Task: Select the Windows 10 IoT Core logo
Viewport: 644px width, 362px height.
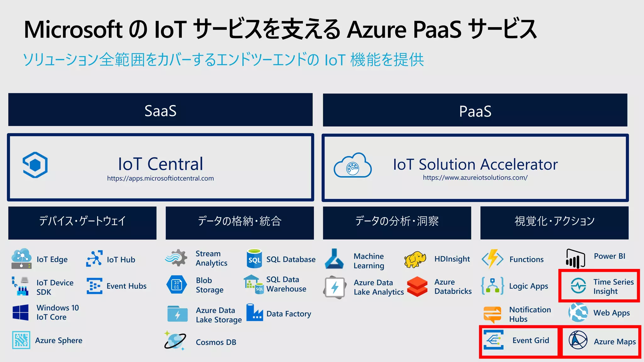Action: coord(21,312)
